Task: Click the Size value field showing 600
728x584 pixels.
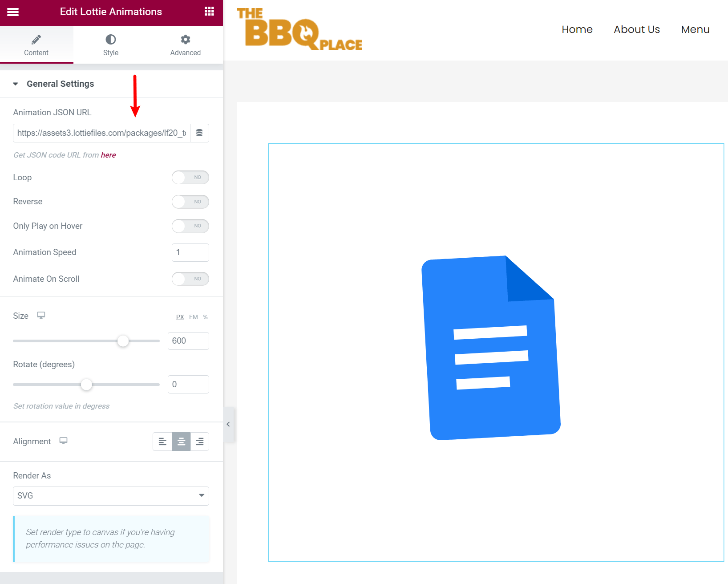Action: (188, 341)
